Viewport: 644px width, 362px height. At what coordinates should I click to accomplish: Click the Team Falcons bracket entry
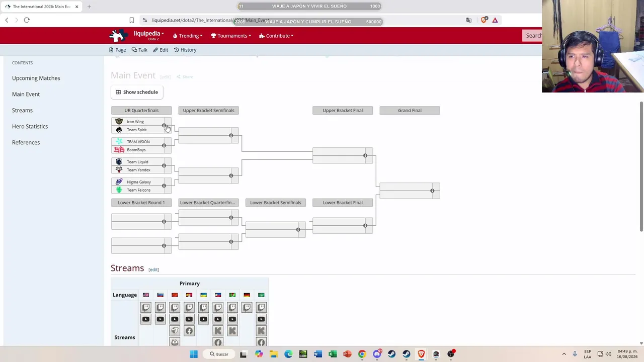tap(138, 190)
